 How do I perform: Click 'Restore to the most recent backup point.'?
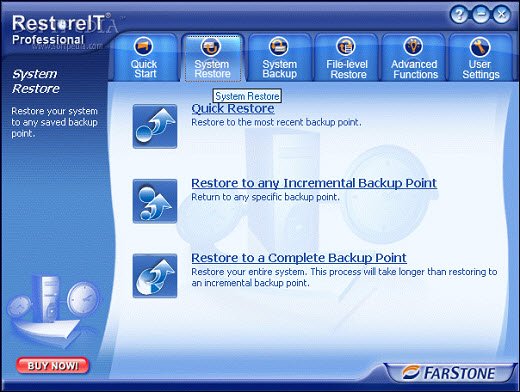coord(276,122)
